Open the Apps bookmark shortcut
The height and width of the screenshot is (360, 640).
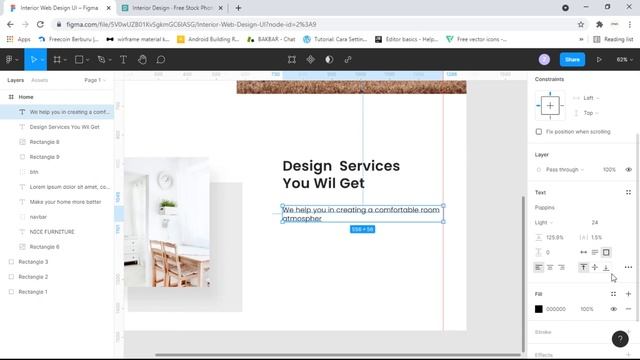pyautogui.click(x=18, y=39)
